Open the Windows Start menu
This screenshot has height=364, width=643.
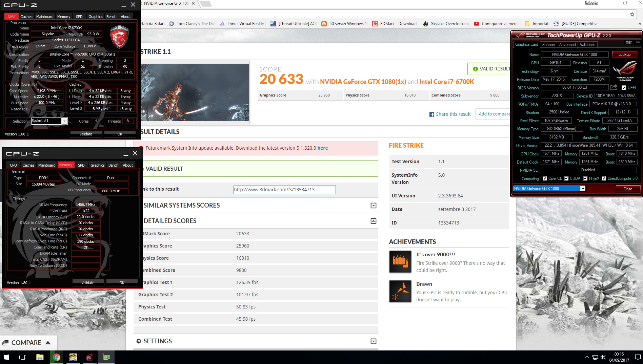click(6, 357)
